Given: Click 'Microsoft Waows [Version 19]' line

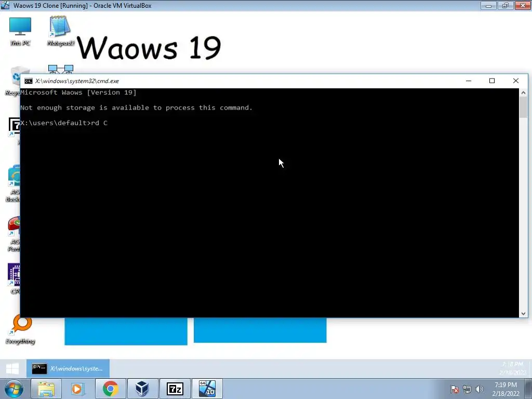Looking at the screenshot, I should tap(78, 92).
